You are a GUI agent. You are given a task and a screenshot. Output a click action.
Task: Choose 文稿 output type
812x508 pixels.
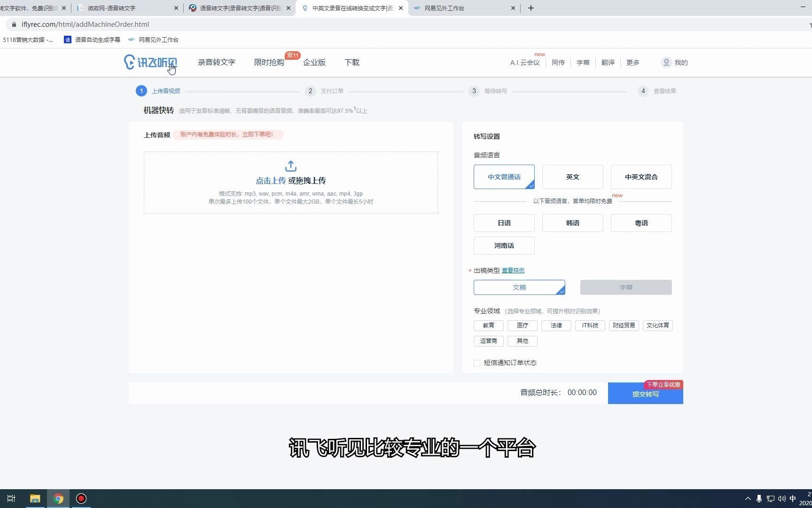[x=519, y=287]
